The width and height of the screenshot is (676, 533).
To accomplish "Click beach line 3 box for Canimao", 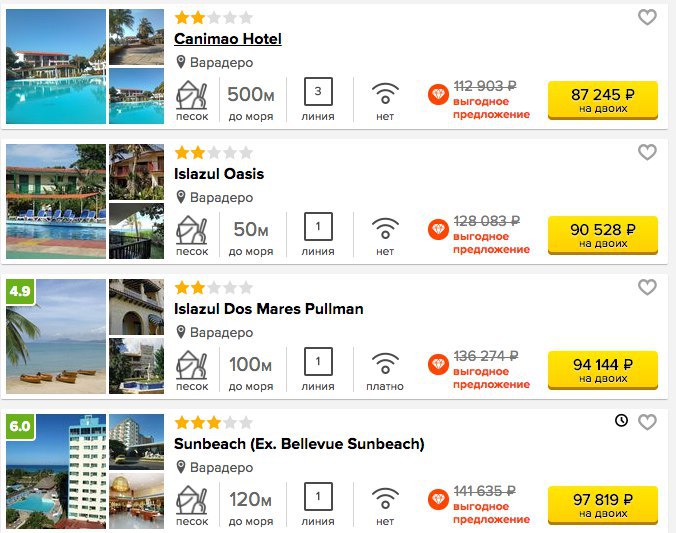I will click(x=318, y=91).
